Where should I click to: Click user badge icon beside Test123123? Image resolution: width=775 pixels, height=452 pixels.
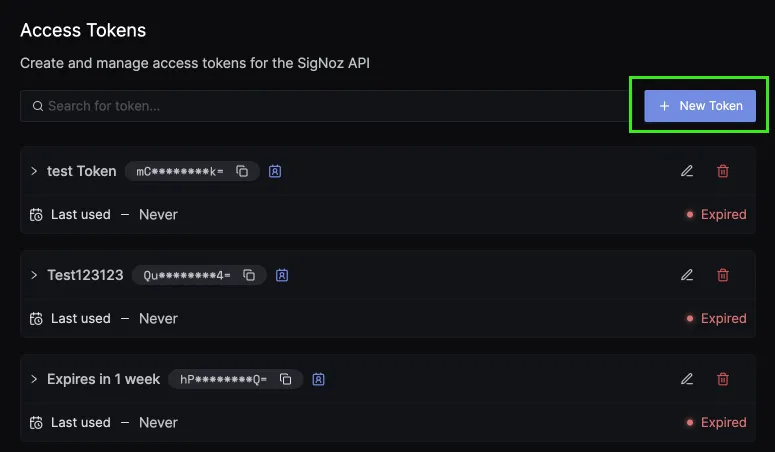(282, 275)
